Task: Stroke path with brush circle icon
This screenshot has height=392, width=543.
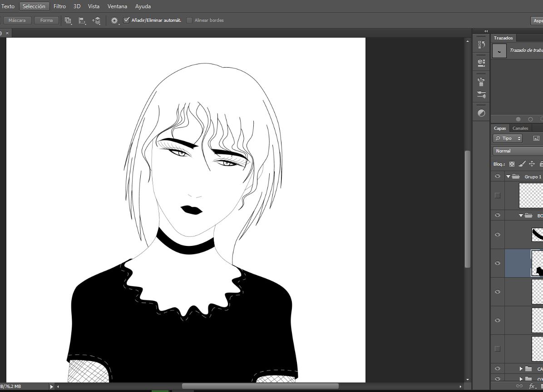Action: 530,119
